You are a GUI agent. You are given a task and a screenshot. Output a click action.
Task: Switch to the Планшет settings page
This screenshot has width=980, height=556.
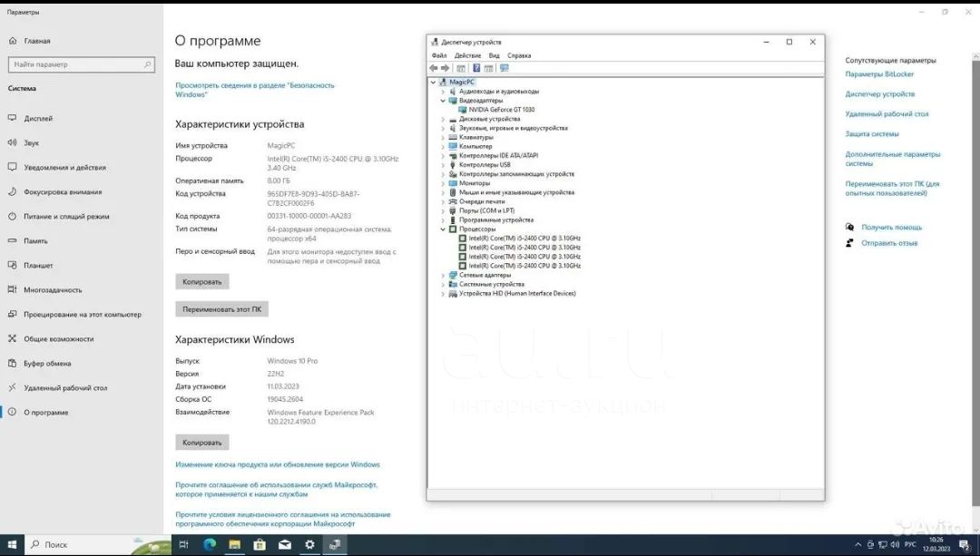38,266
